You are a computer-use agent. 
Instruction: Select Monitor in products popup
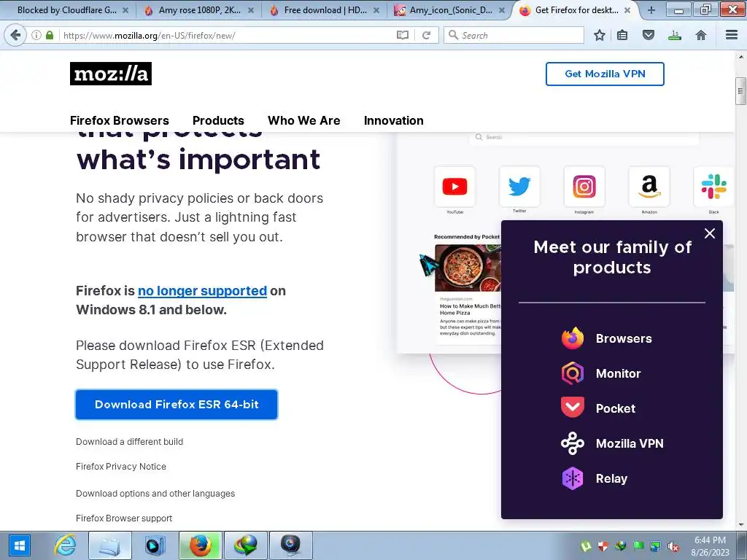[x=618, y=373]
